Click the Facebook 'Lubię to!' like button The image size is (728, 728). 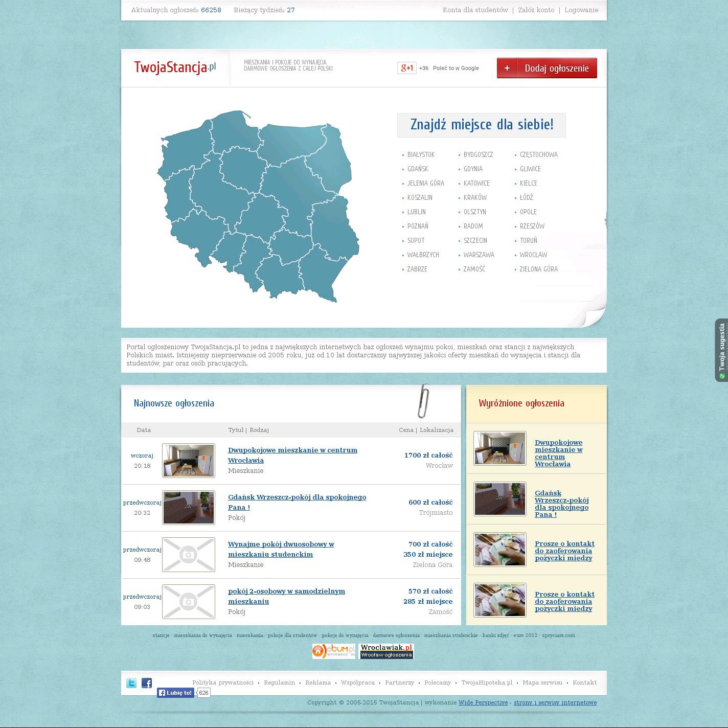(x=175, y=693)
